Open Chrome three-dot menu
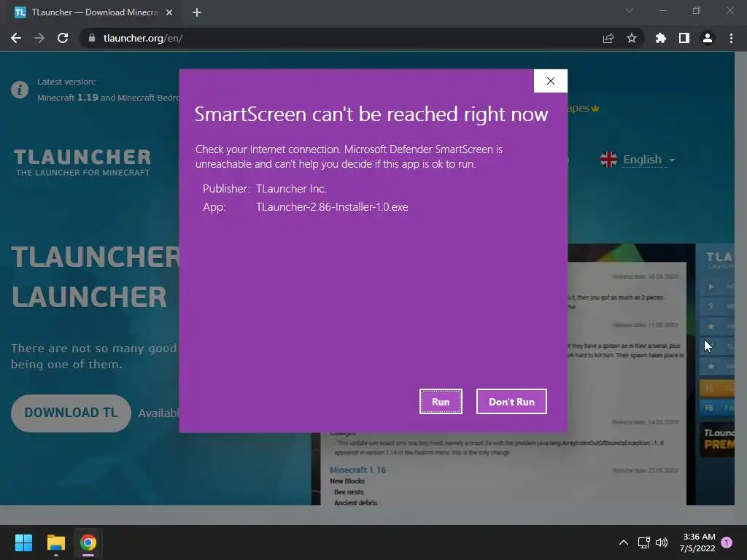Image resolution: width=747 pixels, height=560 pixels. point(731,38)
